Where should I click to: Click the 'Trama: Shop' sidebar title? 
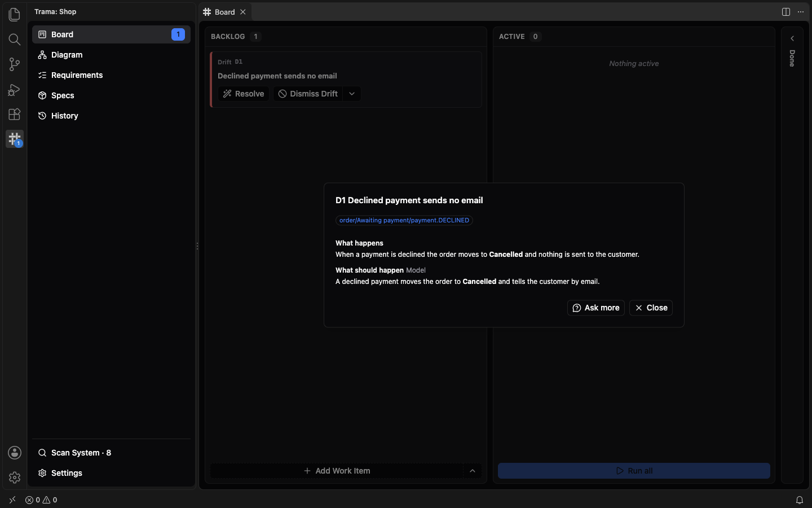(55, 12)
